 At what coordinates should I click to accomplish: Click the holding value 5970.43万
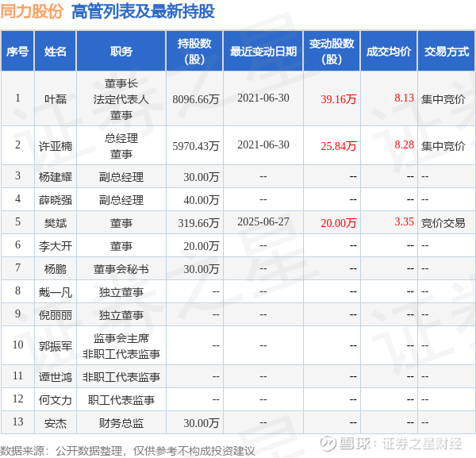tap(196, 146)
